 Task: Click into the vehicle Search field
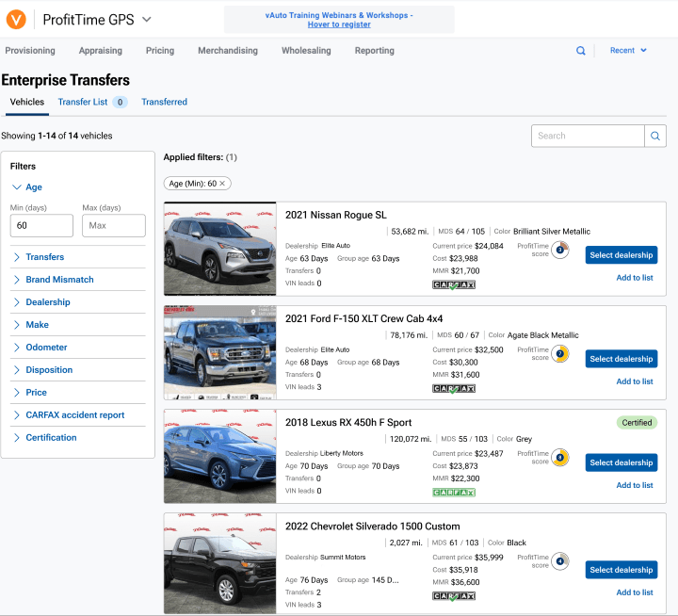588,136
